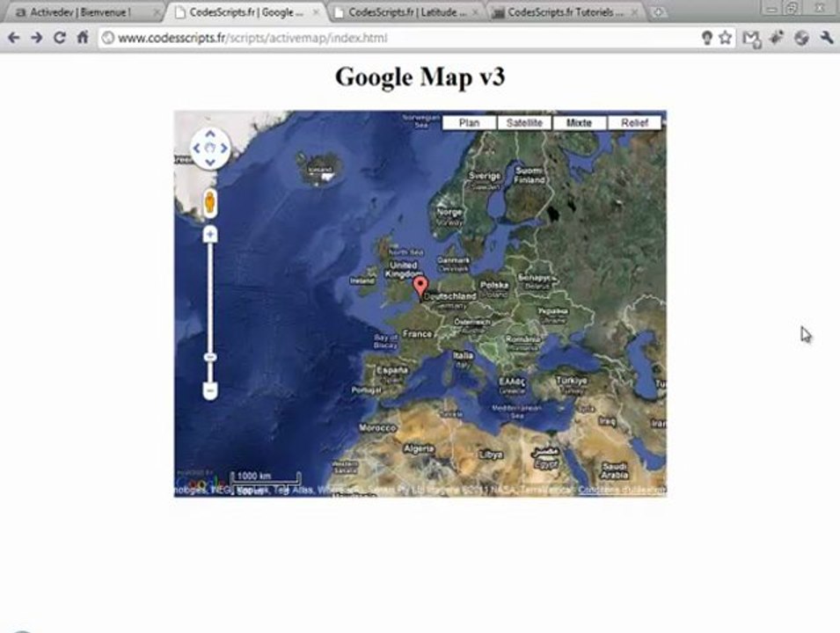Open the lightbulb extension icon
The width and height of the screenshot is (840, 633).
pyautogui.click(x=707, y=38)
